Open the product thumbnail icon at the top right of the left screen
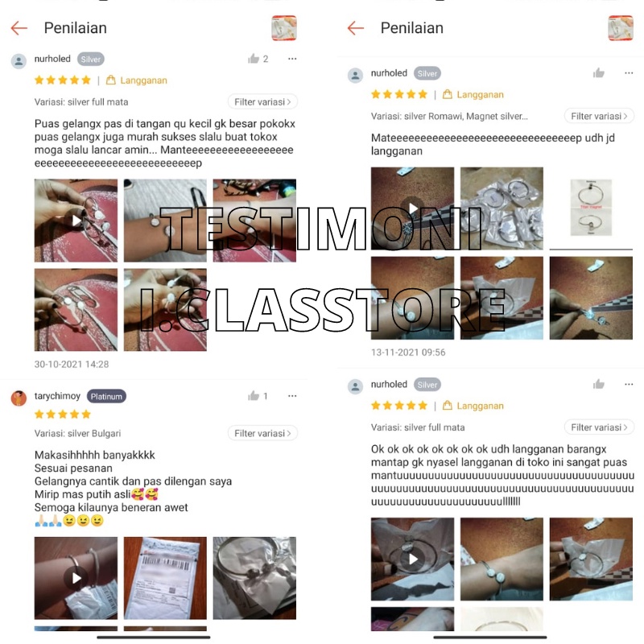 pos(284,28)
